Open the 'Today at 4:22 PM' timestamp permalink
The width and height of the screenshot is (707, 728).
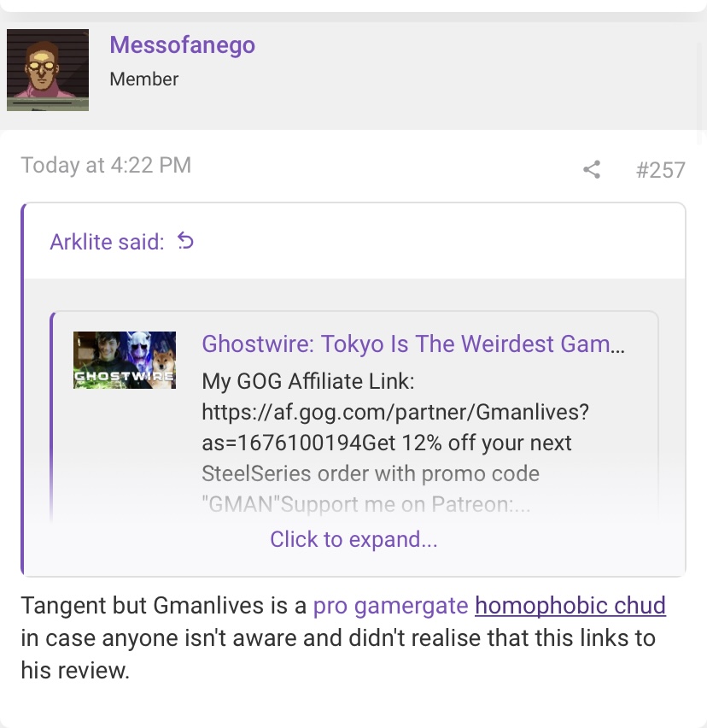point(106,165)
